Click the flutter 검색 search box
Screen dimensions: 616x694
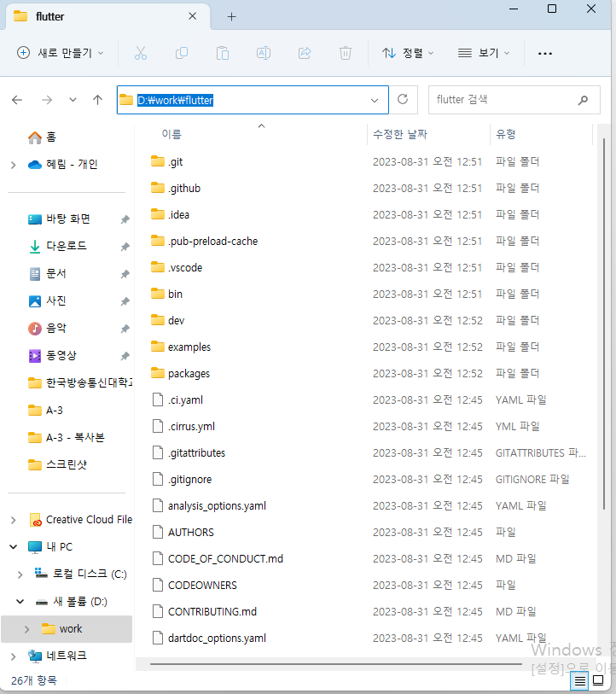click(x=514, y=100)
